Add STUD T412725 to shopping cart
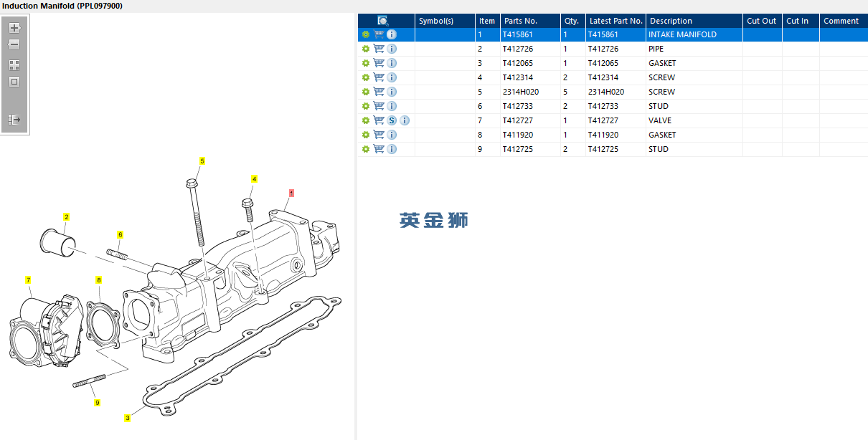Image resolution: width=868 pixels, height=440 pixels. [379, 149]
